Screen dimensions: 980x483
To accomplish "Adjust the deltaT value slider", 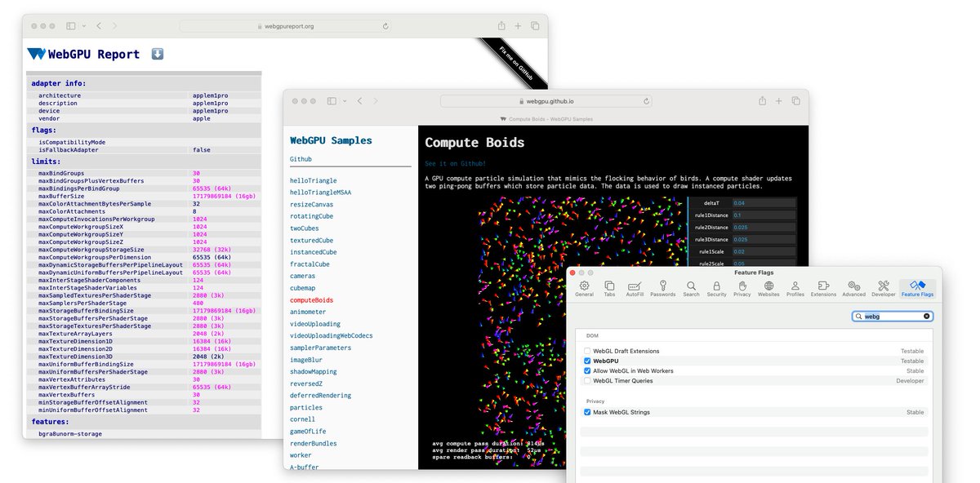I will click(x=764, y=203).
